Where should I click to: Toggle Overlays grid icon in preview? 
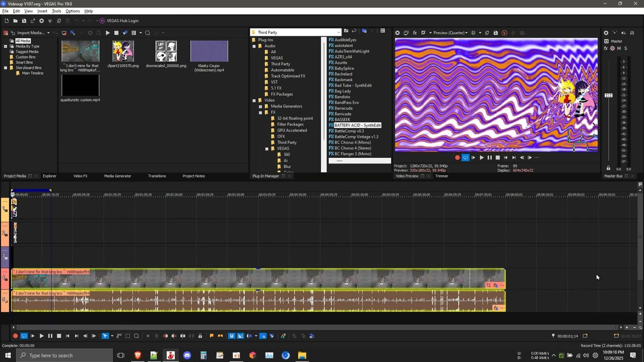(473, 33)
